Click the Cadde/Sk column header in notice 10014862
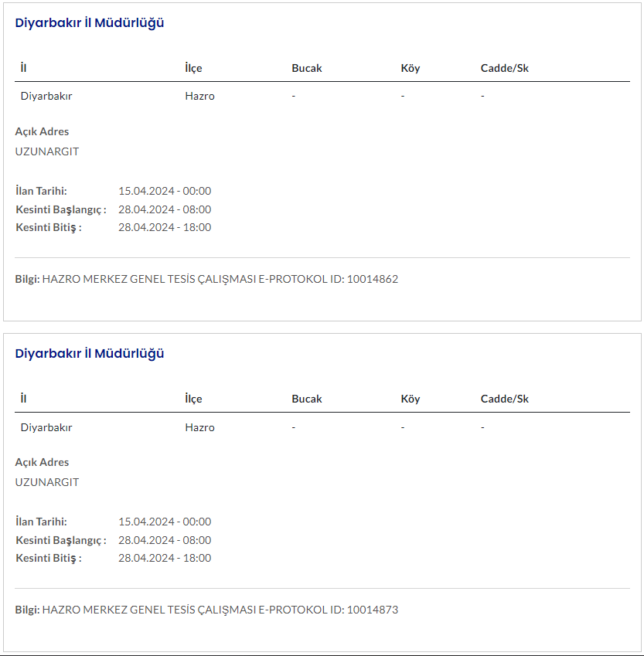The image size is (644, 656). point(504,68)
